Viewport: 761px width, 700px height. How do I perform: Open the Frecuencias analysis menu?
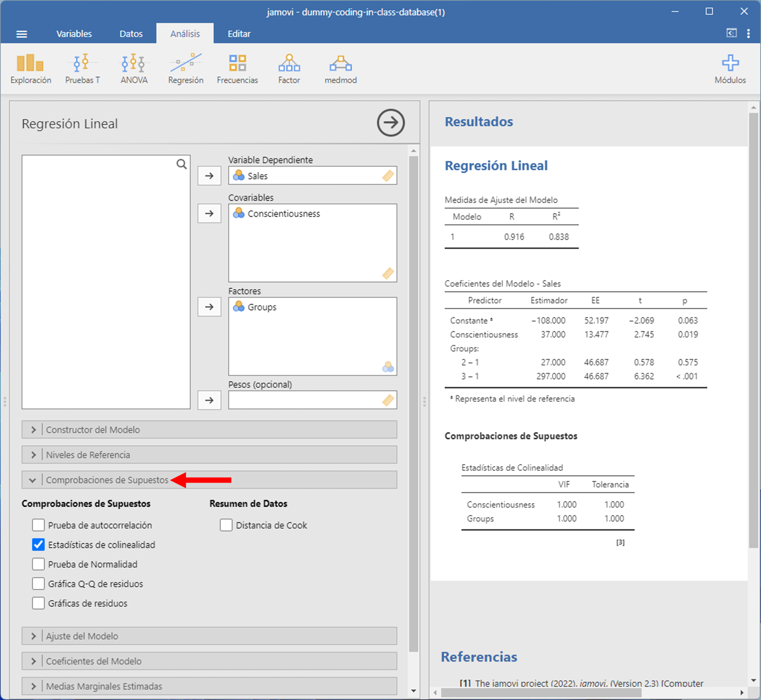tap(237, 69)
